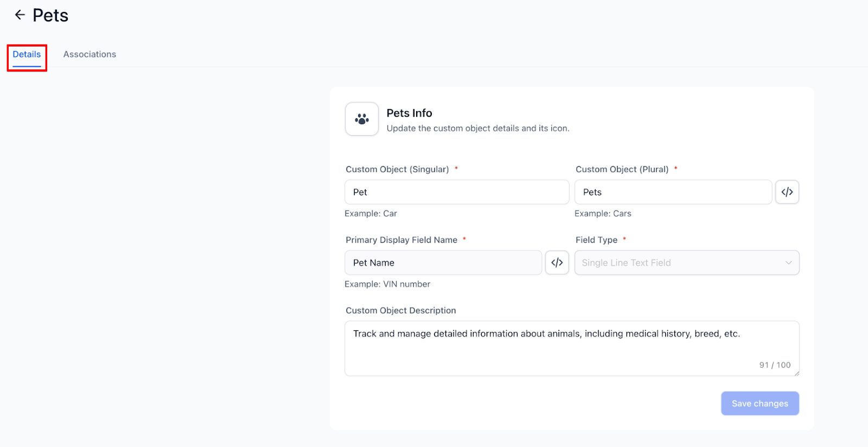
Task: Click the chevron arrow in Single Line Text Field
Action: tap(788, 263)
